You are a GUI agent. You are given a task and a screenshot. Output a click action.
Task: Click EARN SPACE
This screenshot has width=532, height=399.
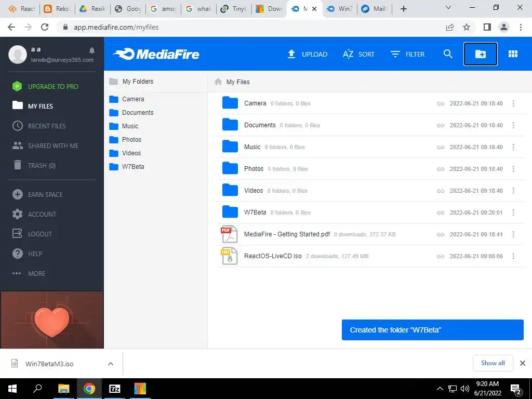(x=37, y=194)
